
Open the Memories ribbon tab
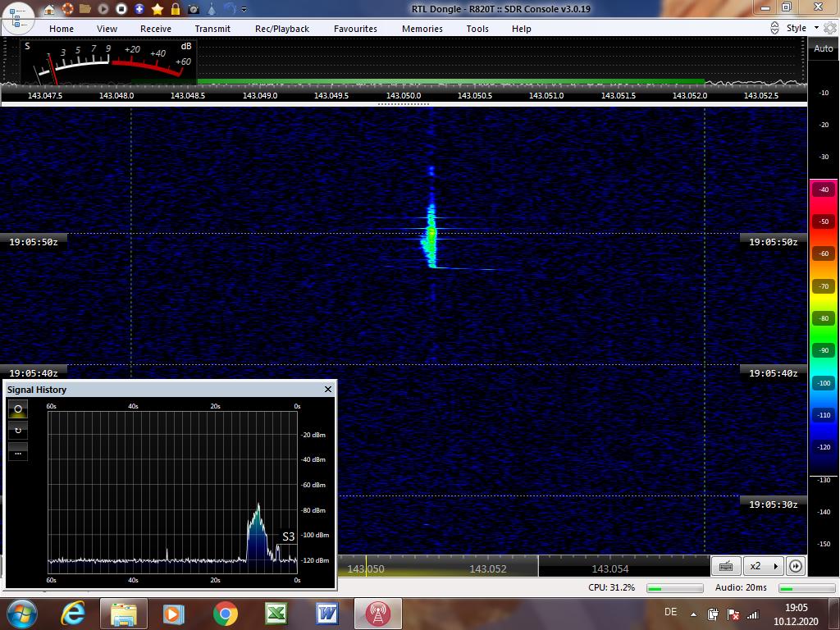(422, 29)
